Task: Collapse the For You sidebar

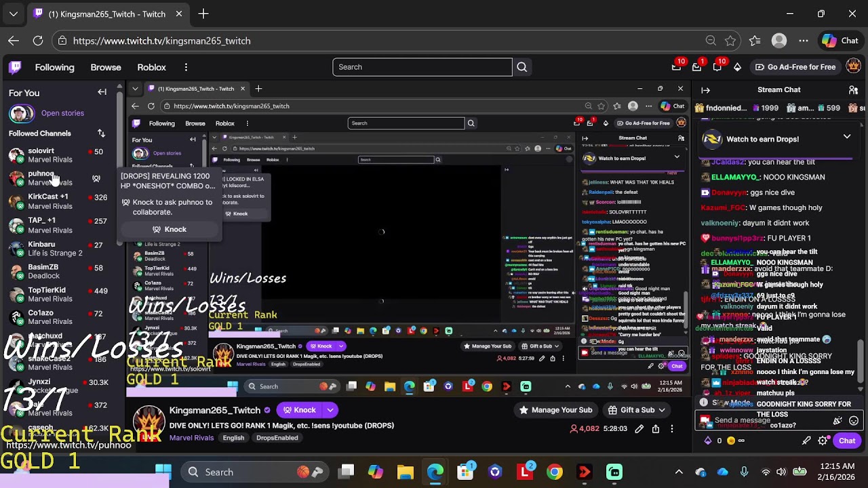Action: coord(102,92)
